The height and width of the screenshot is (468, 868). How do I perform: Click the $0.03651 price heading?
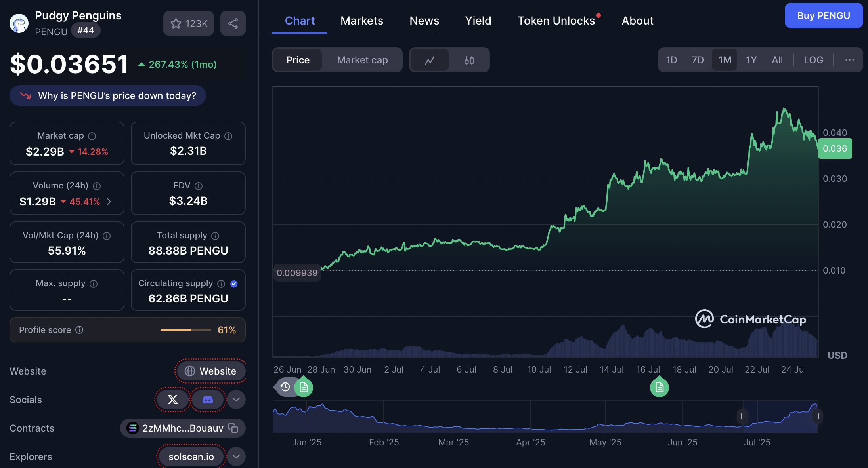pos(69,64)
